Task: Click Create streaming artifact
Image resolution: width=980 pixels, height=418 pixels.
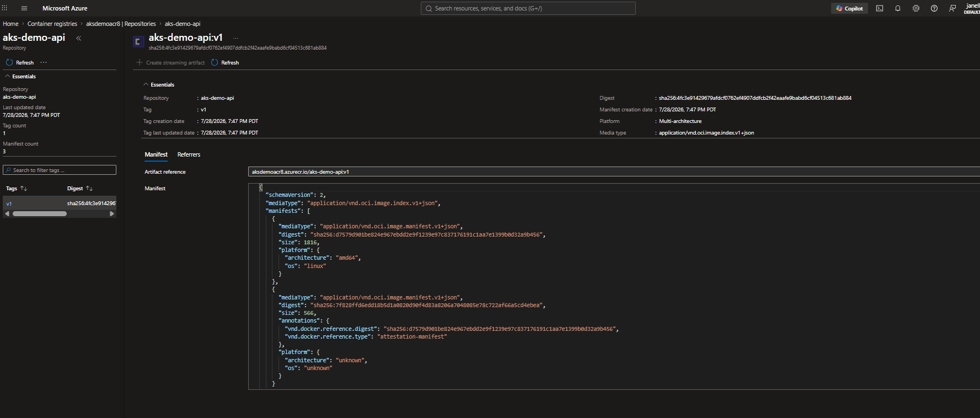Action: tap(170, 62)
